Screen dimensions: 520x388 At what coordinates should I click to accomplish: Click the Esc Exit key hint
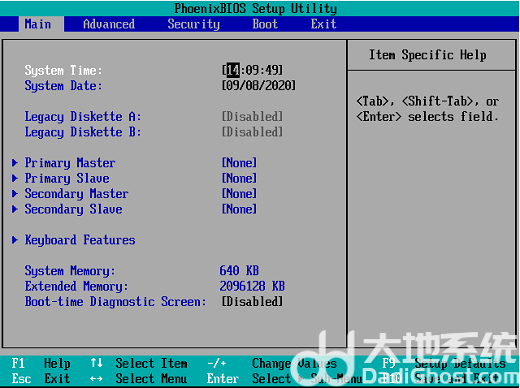pyautogui.click(x=41, y=379)
